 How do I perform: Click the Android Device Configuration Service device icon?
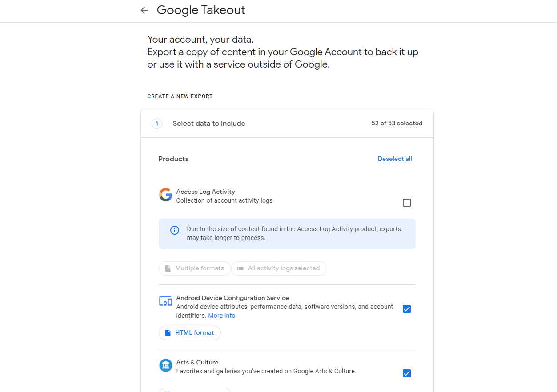point(165,301)
